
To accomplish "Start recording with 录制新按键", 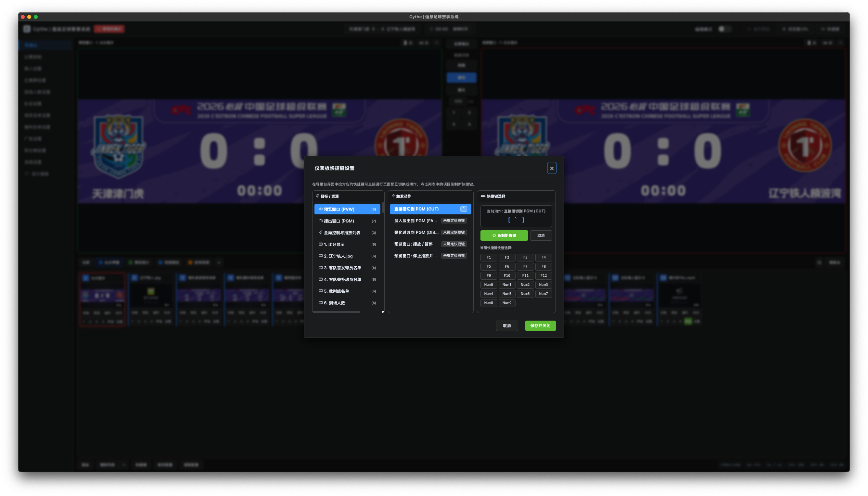I will coord(504,235).
